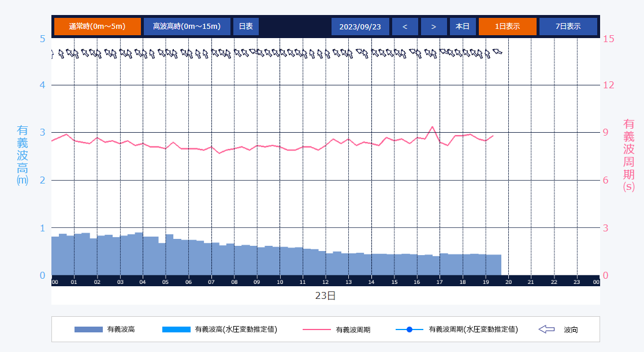The width and height of the screenshot is (644, 352).
Task: Click the 12 hour mark on time axis
Action: 326,282
